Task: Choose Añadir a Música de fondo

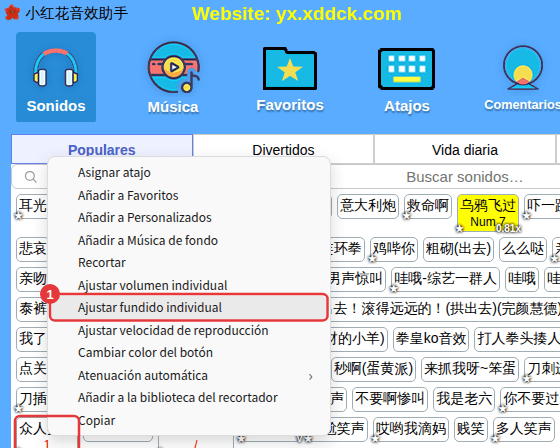Action: [189, 240]
